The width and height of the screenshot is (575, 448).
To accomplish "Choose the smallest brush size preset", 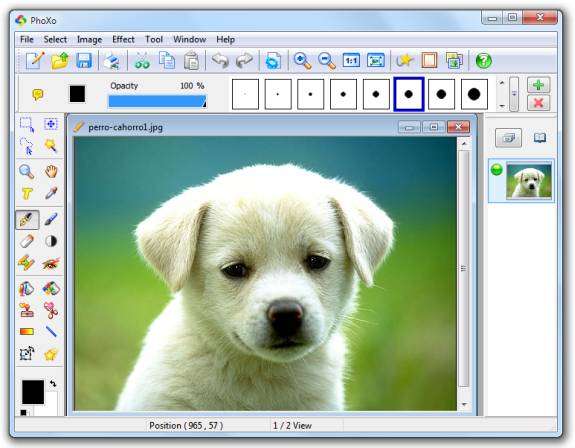I will [245, 94].
